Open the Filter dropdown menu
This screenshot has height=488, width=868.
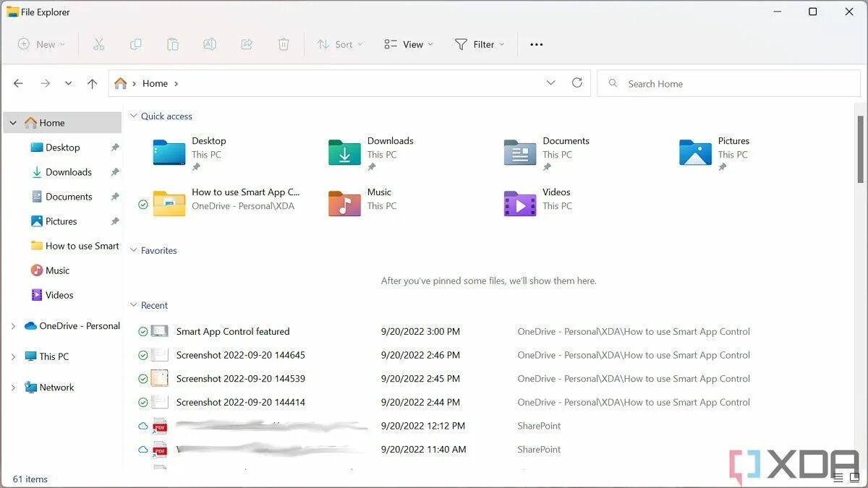tap(479, 44)
